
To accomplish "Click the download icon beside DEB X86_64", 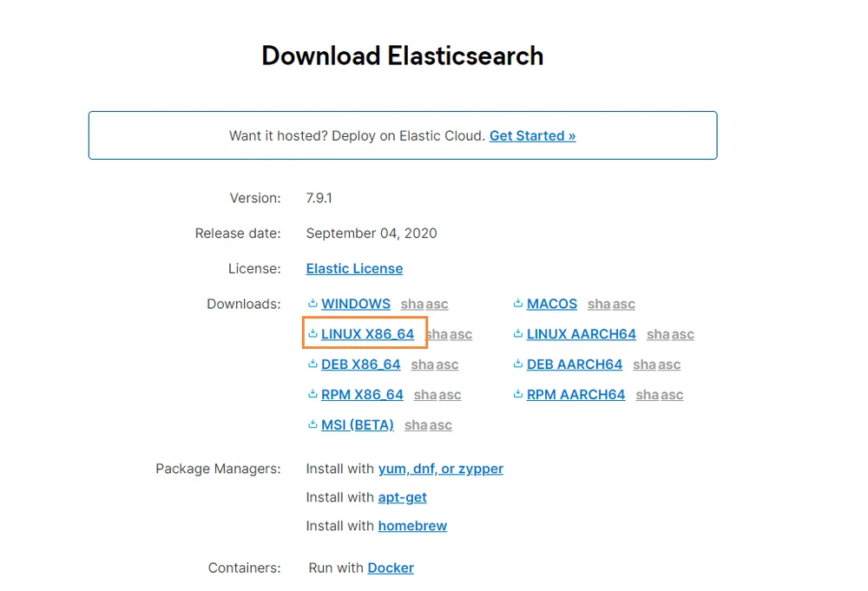I will point(312,364).
